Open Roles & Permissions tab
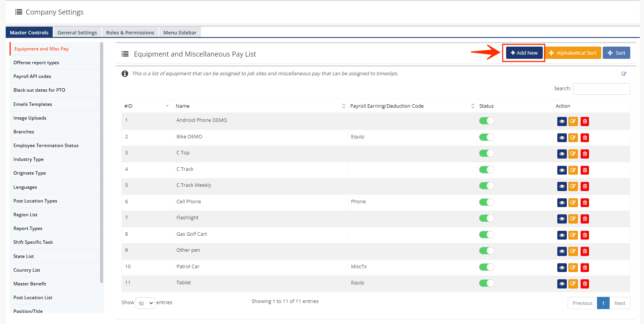 (130, 32)
